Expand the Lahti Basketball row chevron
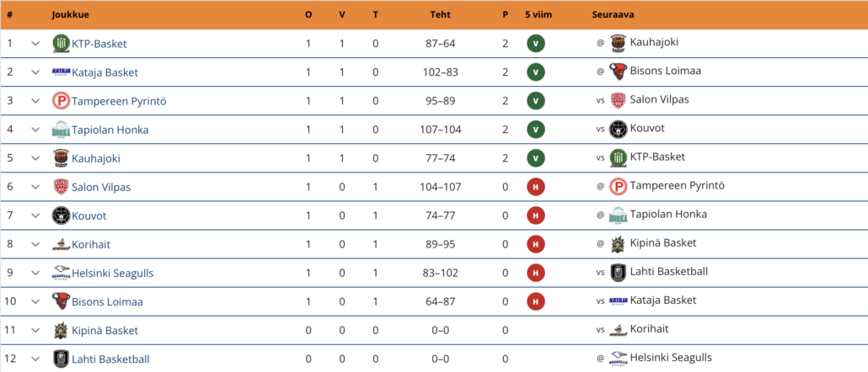 coord(35,359)
